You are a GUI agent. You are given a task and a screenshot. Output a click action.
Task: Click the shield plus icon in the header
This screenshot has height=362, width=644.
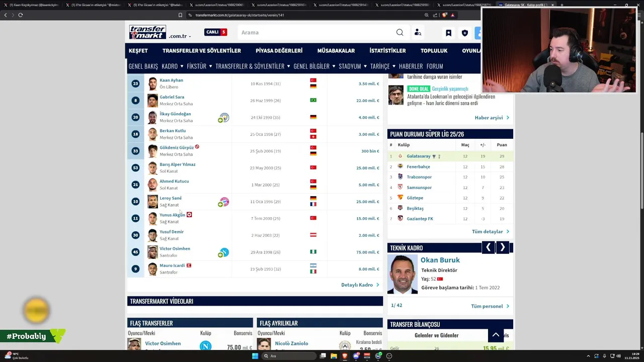[465, 33]
